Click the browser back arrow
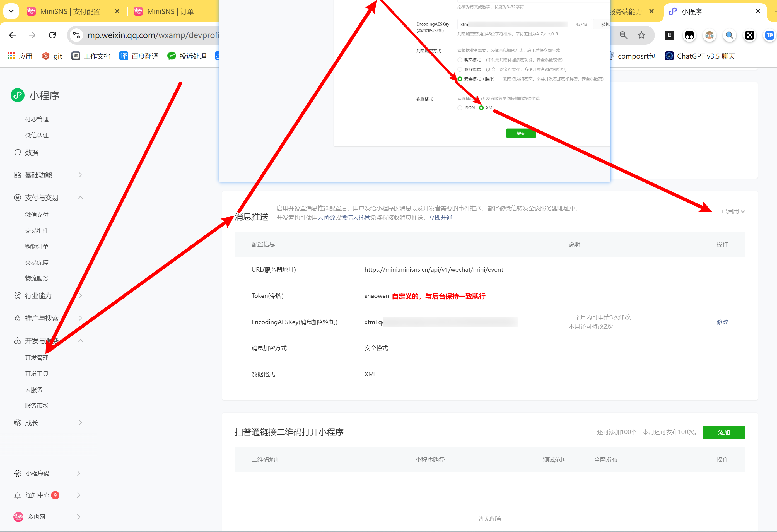Viewport: 777px width, 532px height. tap(12, 35)
